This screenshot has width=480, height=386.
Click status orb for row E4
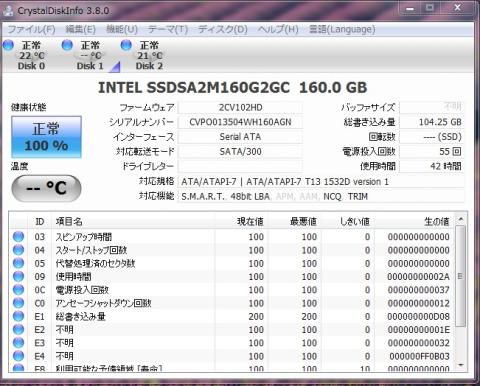point(18,356)
